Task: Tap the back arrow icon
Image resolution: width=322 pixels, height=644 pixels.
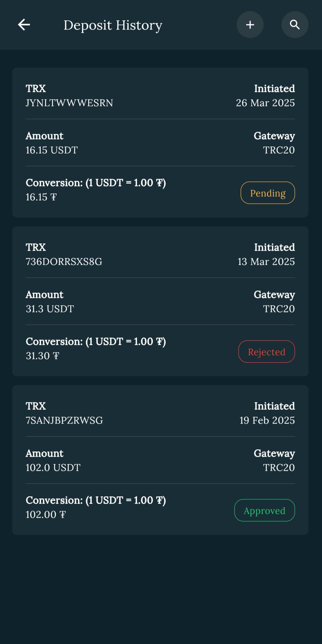Action: (24, 25)
